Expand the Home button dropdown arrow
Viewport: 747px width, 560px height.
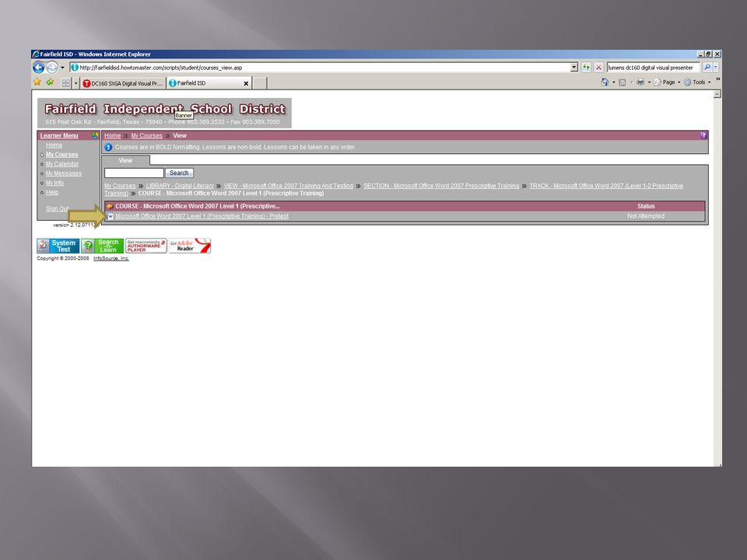(614, 82)
